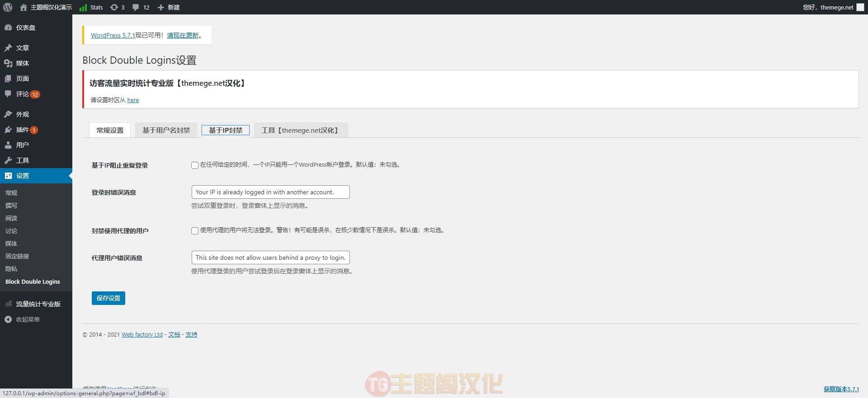Click the 请现在更新 link
Viewport: 868px width, 398px height.
click(x=183, y=35)
